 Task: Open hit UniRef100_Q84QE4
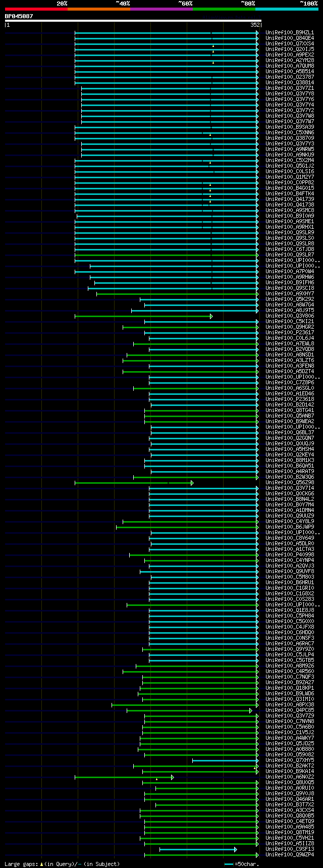point(290,38)
